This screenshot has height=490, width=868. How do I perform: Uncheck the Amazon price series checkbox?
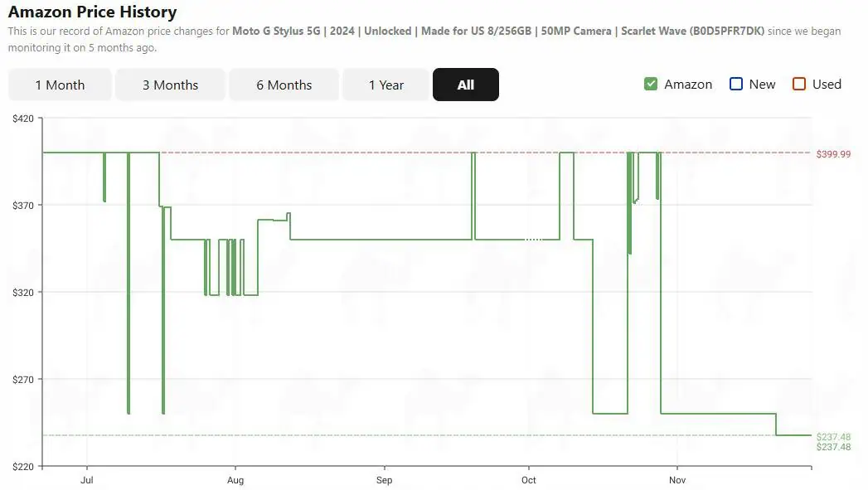[651, 84]
